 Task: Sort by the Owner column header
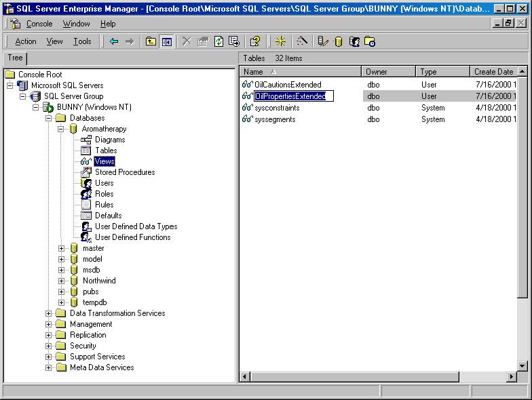(388, 72)
